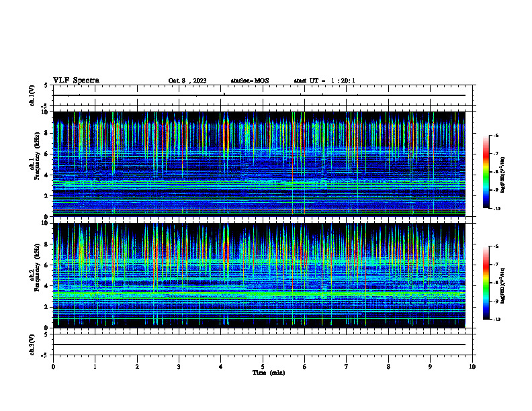Select the "start UT = 1 : 20: 1" text

pos(324,81)
